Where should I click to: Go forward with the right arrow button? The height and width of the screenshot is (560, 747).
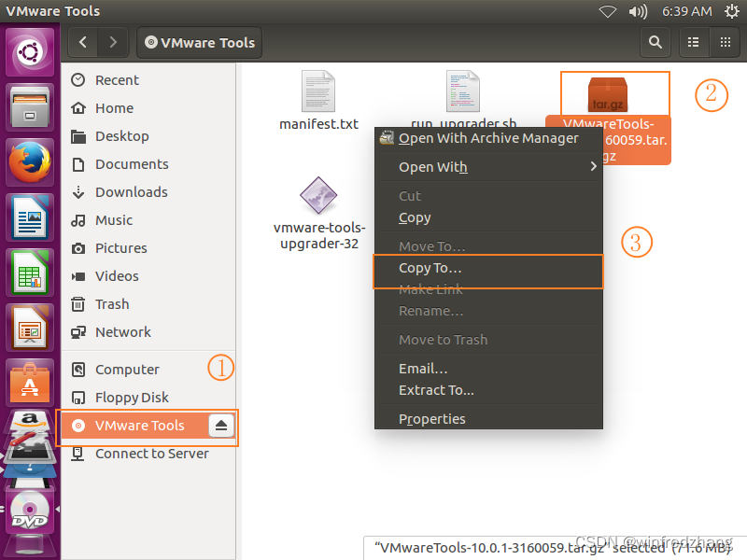(x=113, y=42)
